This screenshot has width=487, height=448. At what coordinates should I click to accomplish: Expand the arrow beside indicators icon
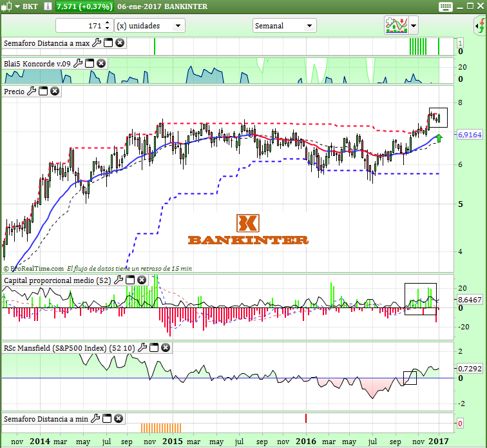[x=414, y=26]
